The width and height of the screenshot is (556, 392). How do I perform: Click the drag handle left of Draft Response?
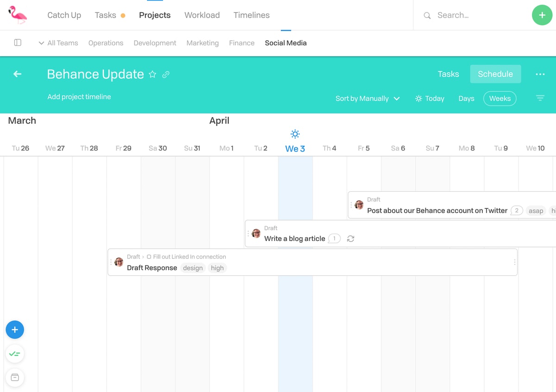tap(111, 262)
